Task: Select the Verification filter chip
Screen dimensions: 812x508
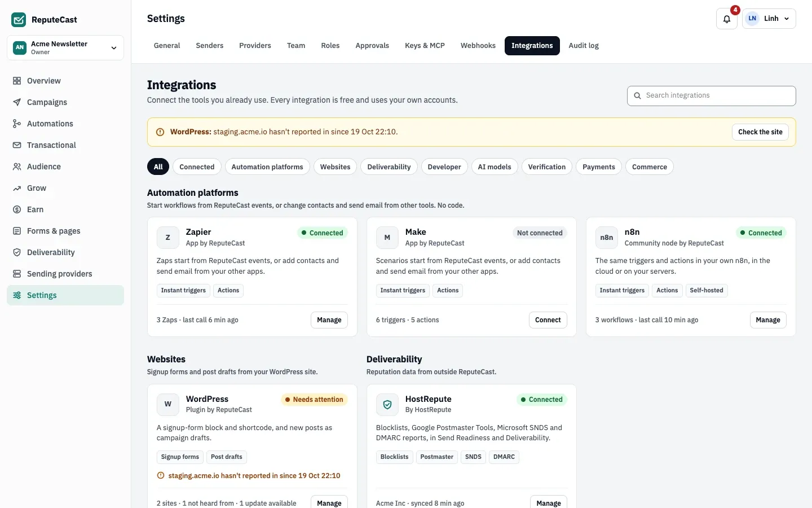Action: pos(547,167)
